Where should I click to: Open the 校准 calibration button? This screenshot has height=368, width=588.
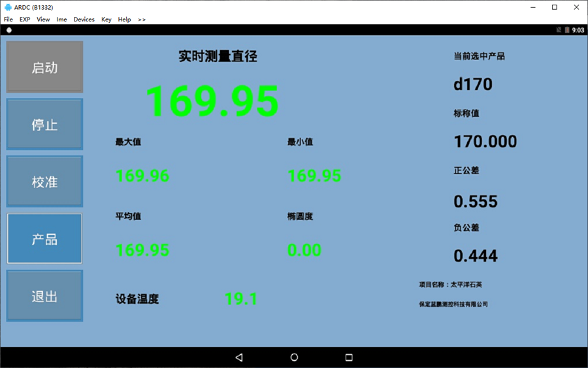coord(44,181)
